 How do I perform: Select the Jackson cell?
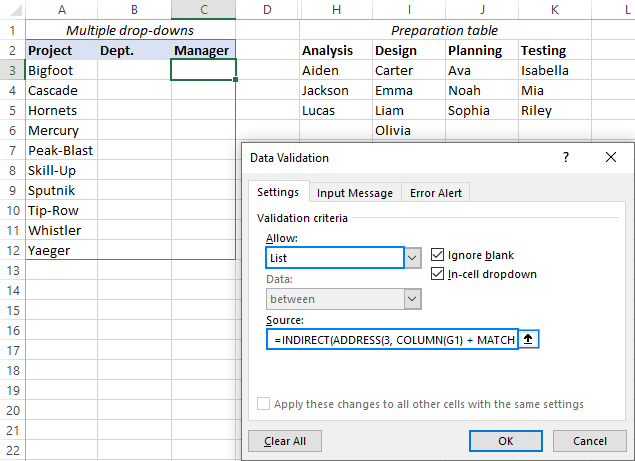(336, 90)
